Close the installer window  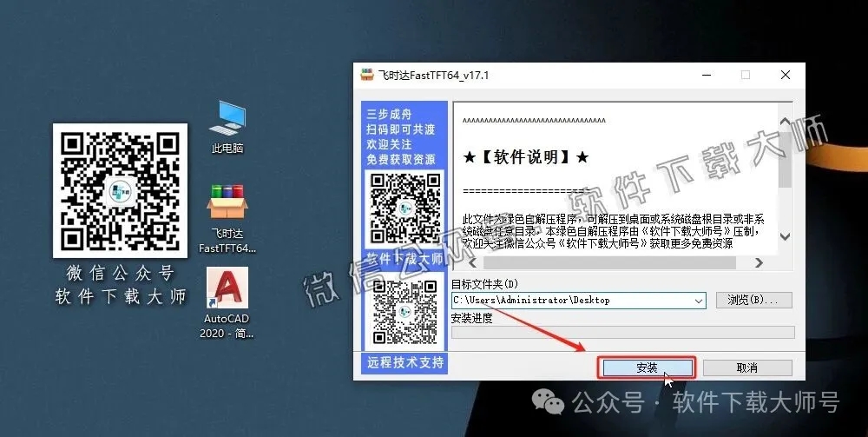785,75
